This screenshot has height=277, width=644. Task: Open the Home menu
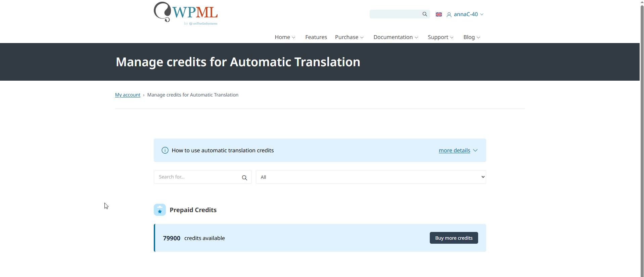click(285, 37)
